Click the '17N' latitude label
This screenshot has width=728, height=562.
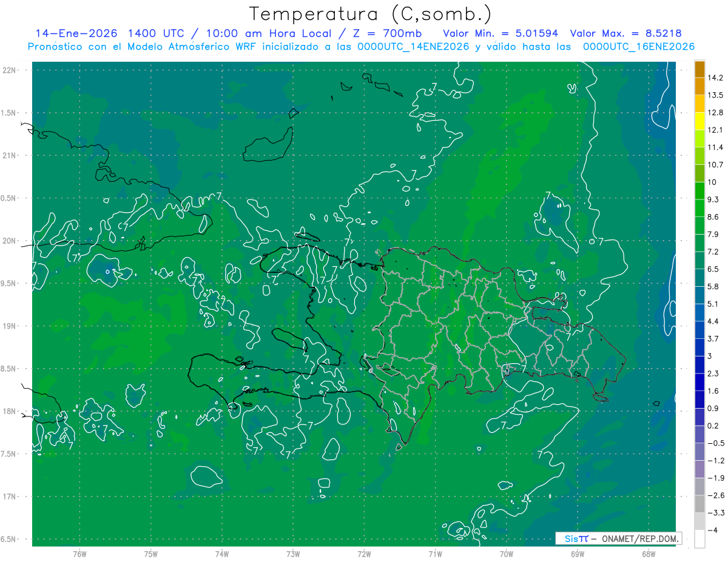[10, 497]
